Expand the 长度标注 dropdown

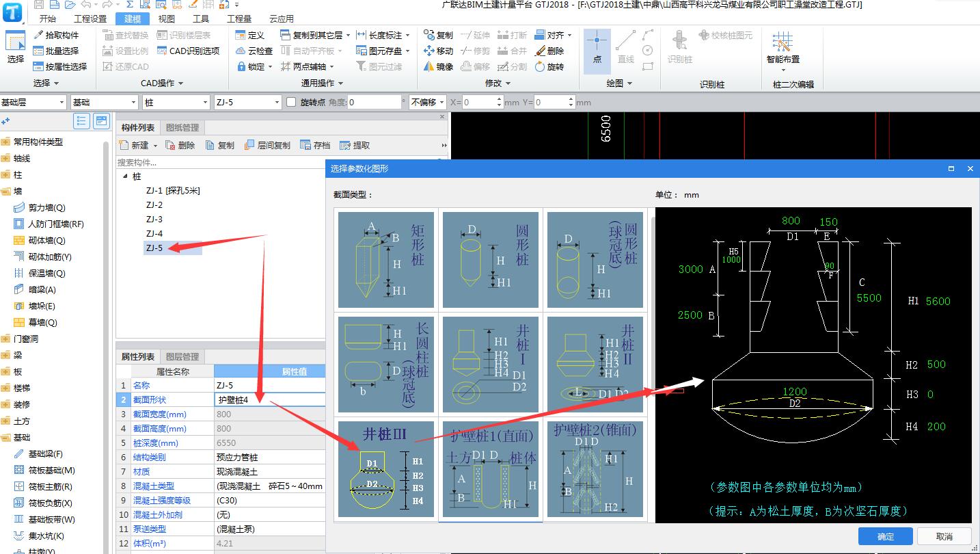click(x=408, y=35)
